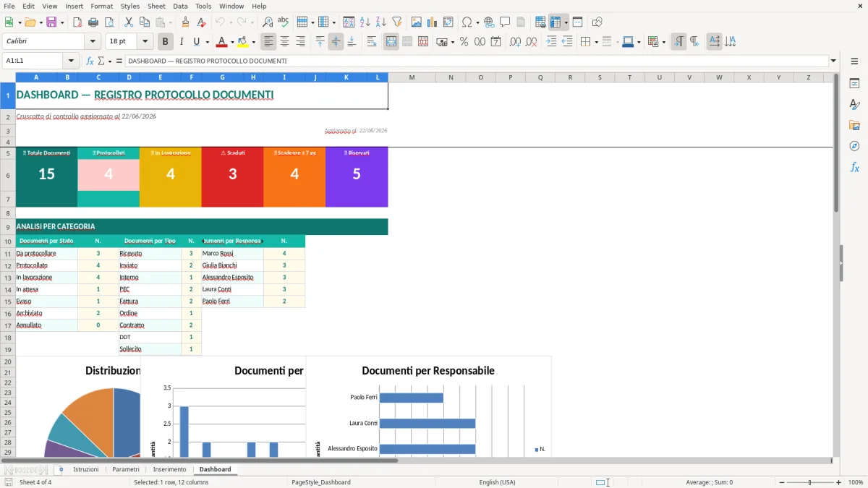868x488 pixels.
Task: Insert a chart
Action: tap(433, 22)
